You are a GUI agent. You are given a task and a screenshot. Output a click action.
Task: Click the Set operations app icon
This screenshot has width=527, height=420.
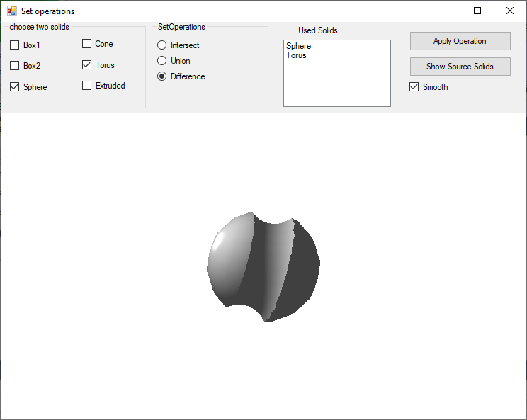(12, 11)
